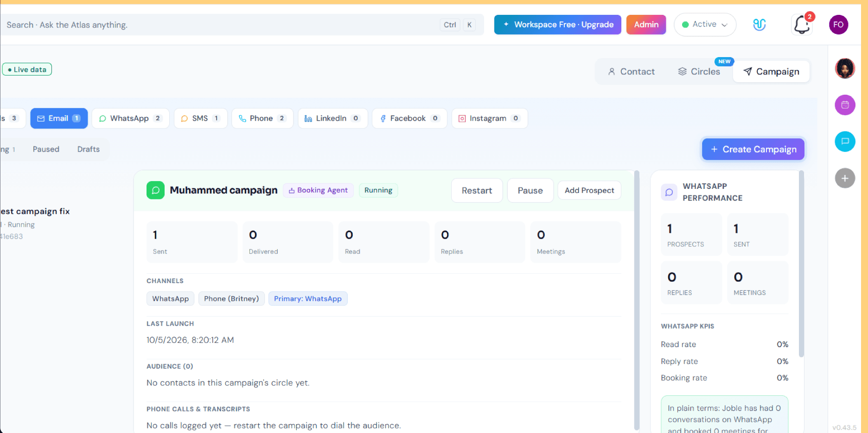Select the Facebook channel filter
The width and height of the screenshot is (868, 433).
(409, 118)
